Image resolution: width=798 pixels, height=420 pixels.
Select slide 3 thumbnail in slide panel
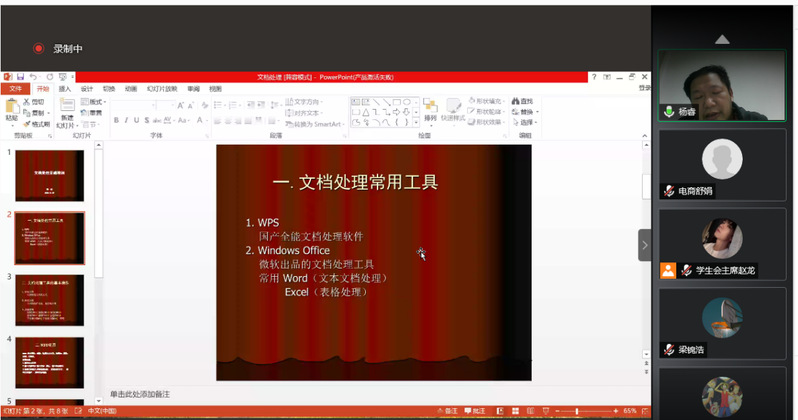coord(49,299)
